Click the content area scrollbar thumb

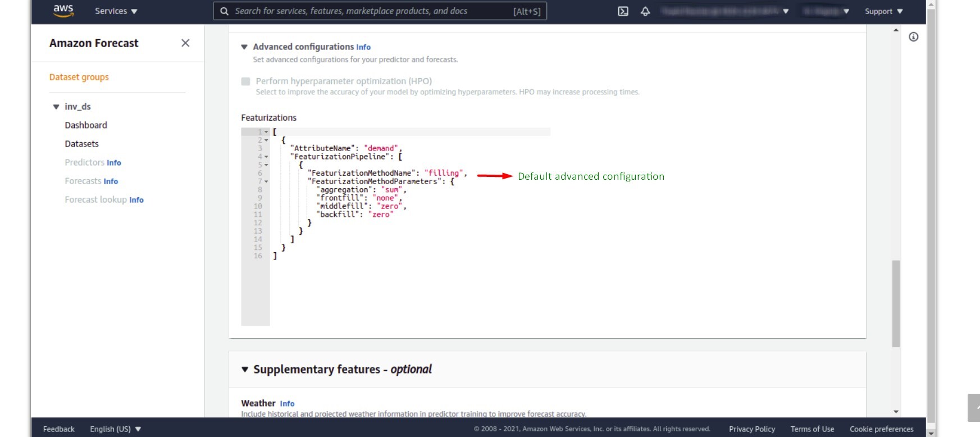tap(896, 303)
